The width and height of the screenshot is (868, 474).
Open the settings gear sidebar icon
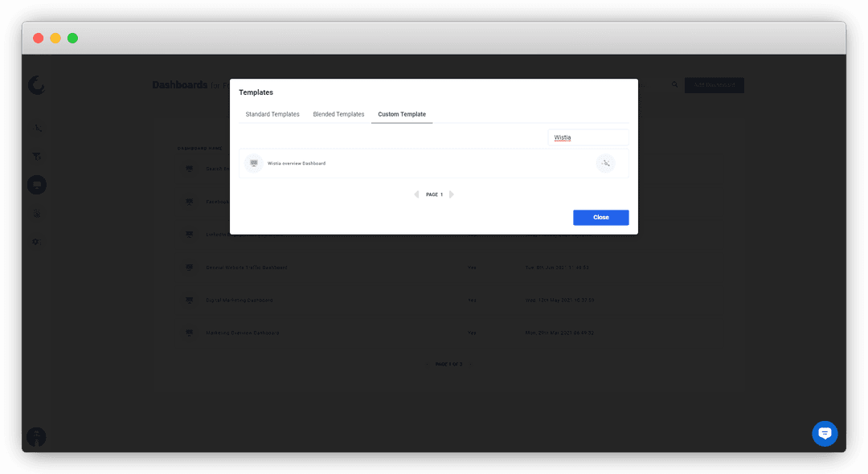tap(36, 242)
